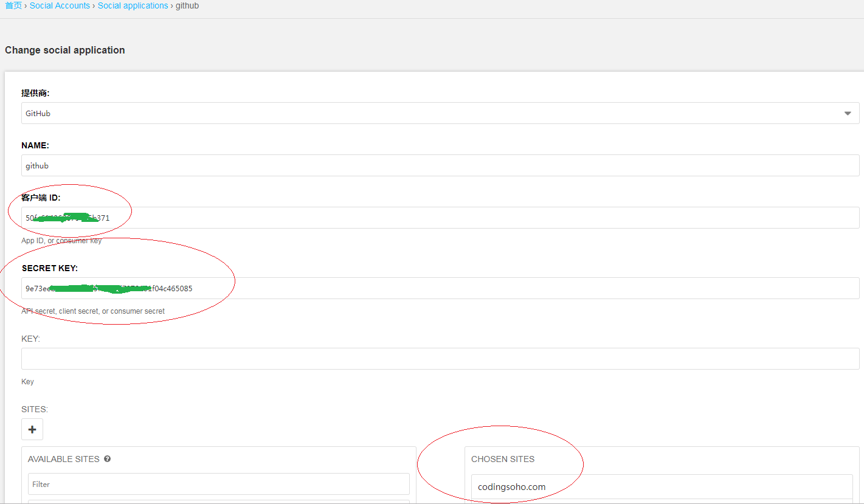Screen dimensions: 864x504
Task: Click the 提供商 label
Action: [x=35, y=93]
